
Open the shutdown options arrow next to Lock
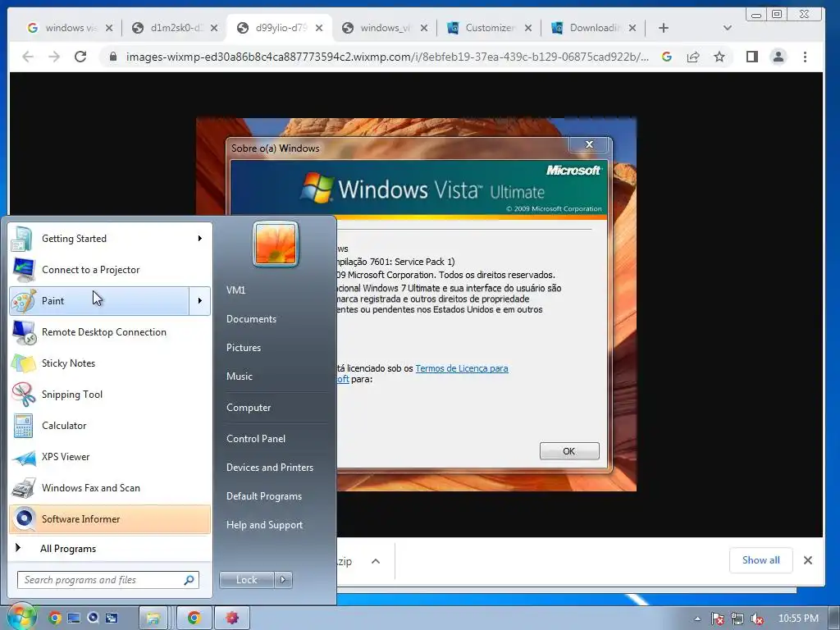coord(283,580)
